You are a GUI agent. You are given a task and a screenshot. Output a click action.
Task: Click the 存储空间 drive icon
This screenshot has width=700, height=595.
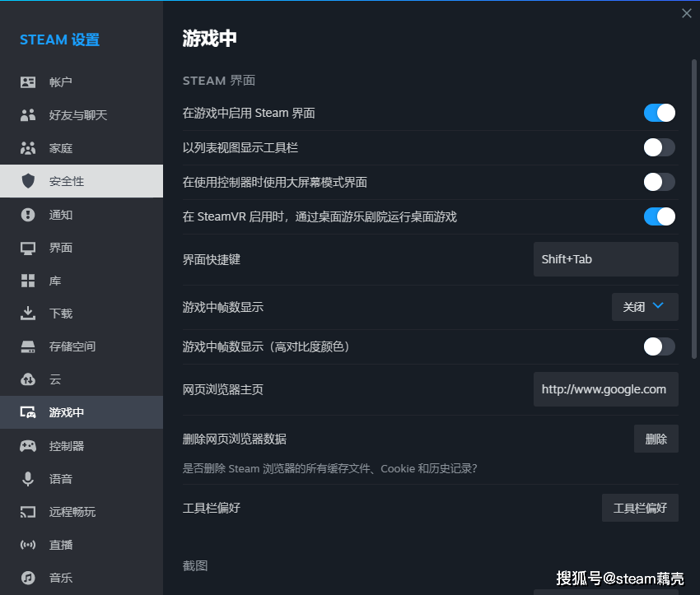[28, 346]
